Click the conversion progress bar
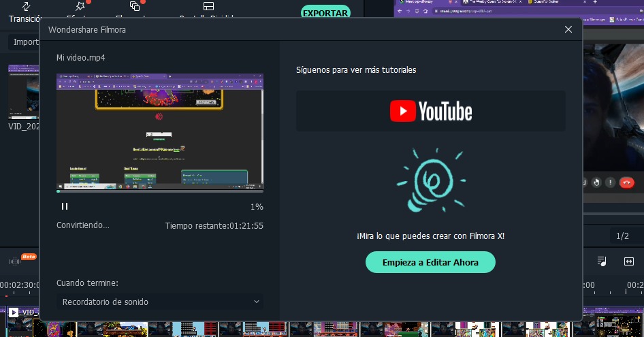The image size is (644, 337). 160,191
